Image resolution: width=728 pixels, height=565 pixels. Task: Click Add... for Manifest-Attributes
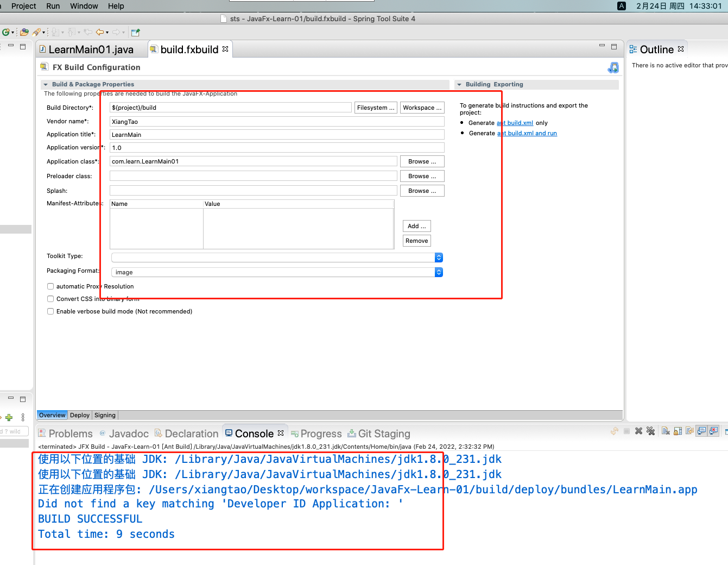pyautogui.click(x=416, y=226)
